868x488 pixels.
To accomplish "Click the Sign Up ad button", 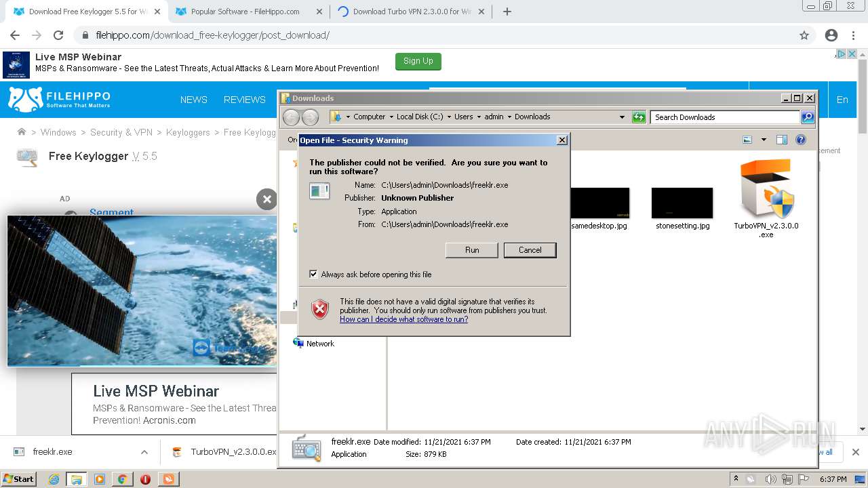I will [x=418, y=62].
